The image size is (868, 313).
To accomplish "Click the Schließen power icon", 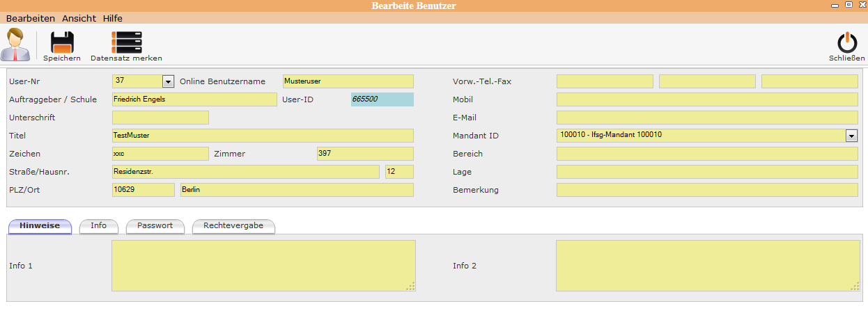I will tap(846, 43).
